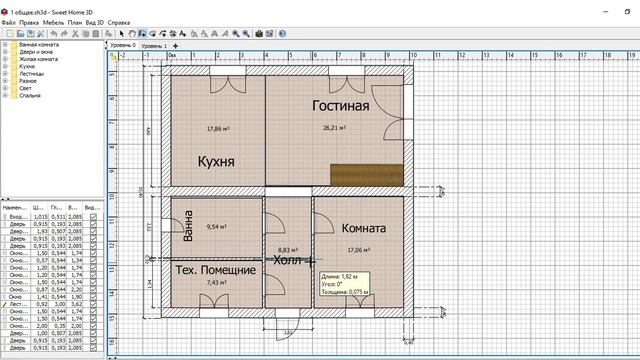Click the Гостиная room label in the plan
The image size is (640, 360).
[x=341, y=106]
